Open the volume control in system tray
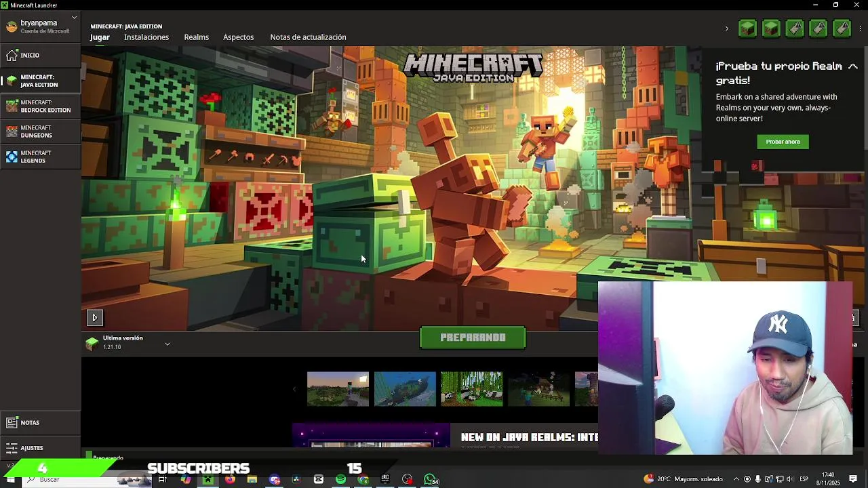Viewport: 868px width, 488px height. pyautogui.click(x=790, y=479)
